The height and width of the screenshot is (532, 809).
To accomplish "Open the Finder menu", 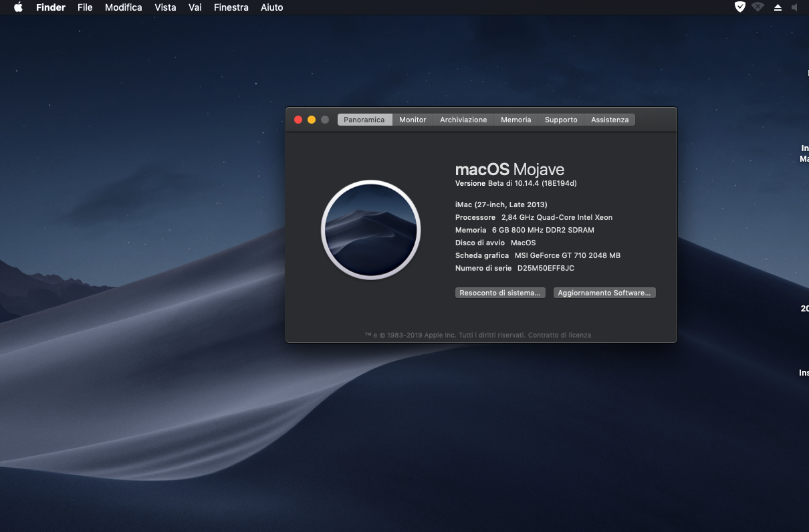I will click(x=51, y=7).
